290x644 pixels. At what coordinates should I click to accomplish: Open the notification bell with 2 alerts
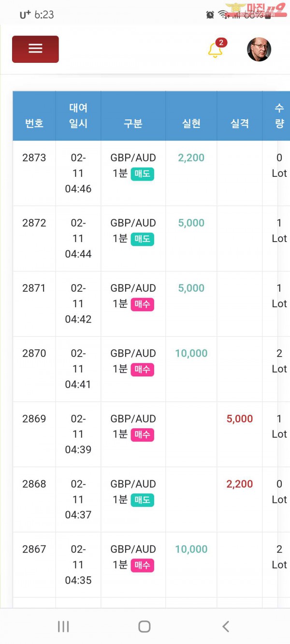coord(215,50)
